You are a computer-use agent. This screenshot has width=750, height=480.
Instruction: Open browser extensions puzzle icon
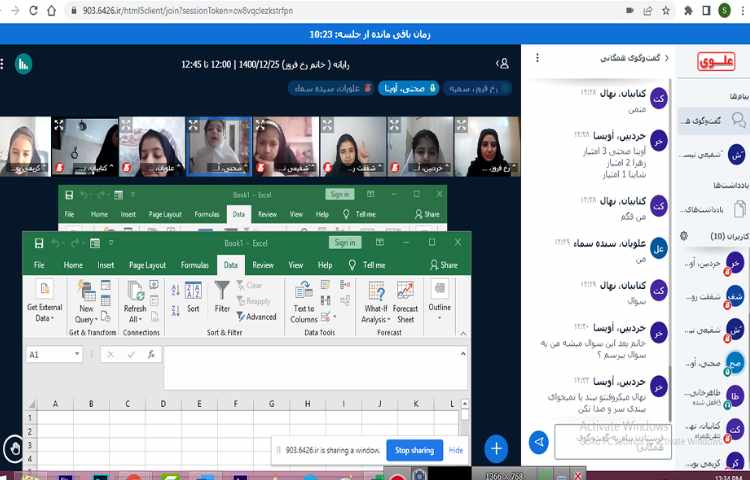[x=688, y=11]
